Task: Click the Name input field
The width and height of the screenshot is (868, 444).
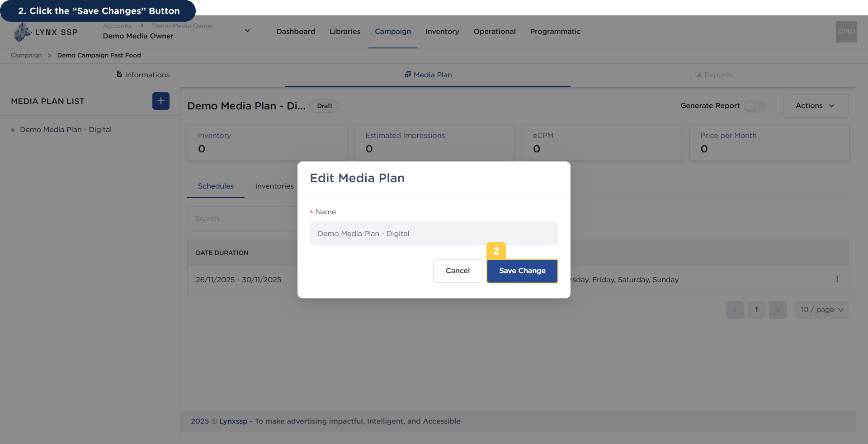Action: [434, 234]
